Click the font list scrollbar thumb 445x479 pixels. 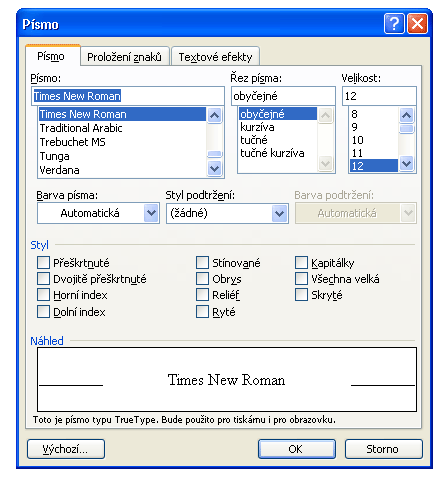click(215, 154)
